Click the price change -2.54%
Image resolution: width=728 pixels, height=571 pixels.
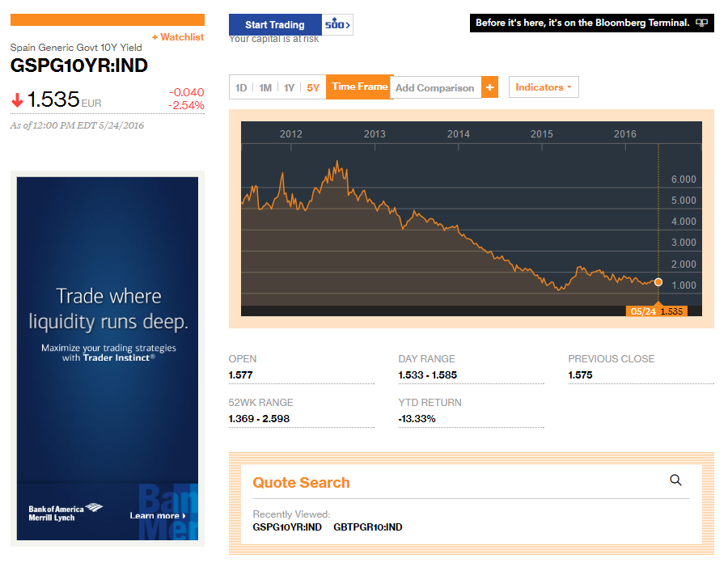coord(186,105)
